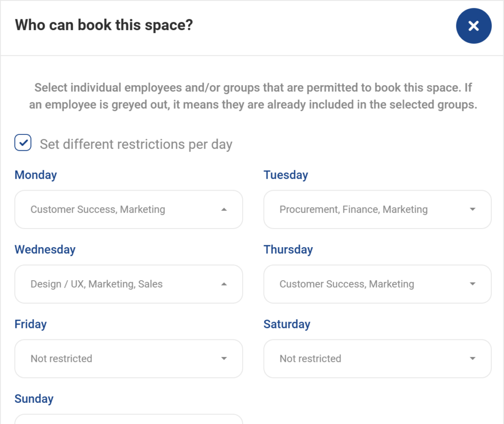The height and width of the screenshot is (424, 504).
Task: Click the expand chevron on Tuesday's dropdown
Action: 472,209
